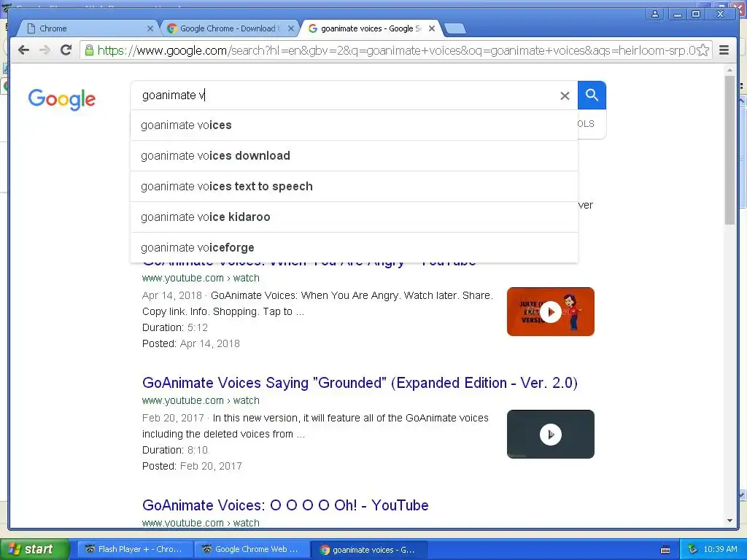Click the keyboard icon in the taskbar
The height and width of the screenshot is (560, 747).
(x=665, y=550)
